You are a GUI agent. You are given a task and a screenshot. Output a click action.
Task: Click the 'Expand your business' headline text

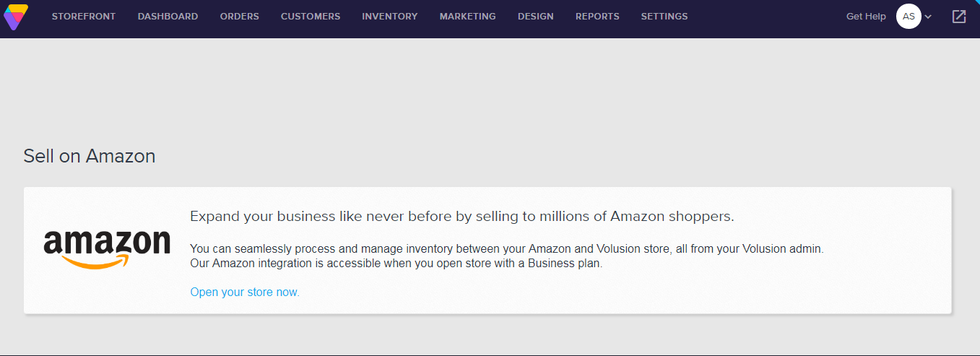tap(461, 216)
